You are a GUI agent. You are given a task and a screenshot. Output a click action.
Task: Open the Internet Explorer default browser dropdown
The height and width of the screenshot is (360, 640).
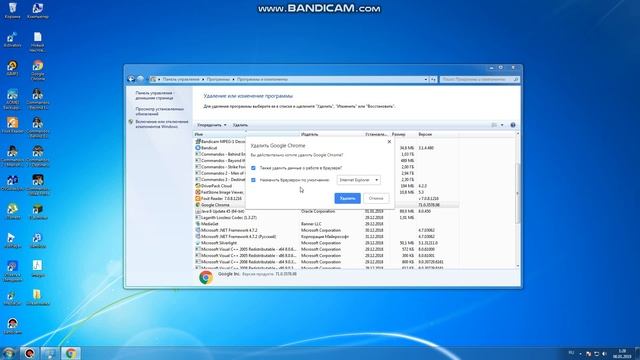(359, 180)
